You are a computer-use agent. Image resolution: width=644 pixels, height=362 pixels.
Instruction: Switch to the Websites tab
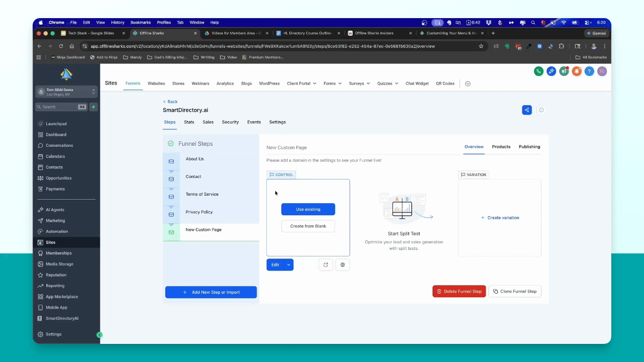coord(156,83)
